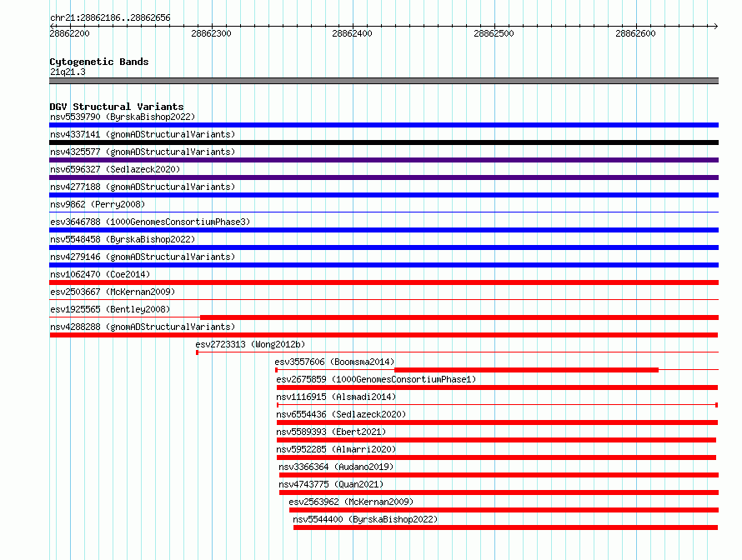Click the red bar under nsv3366364

point(499,475)
